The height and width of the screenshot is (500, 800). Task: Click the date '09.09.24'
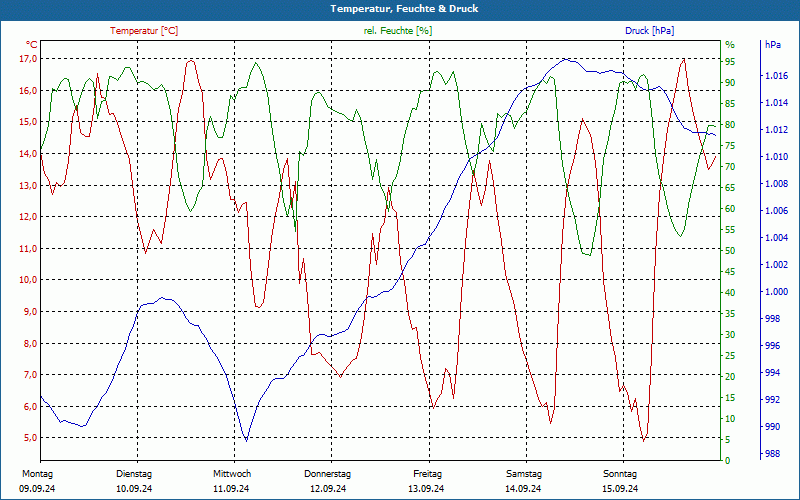click(37, 489)
